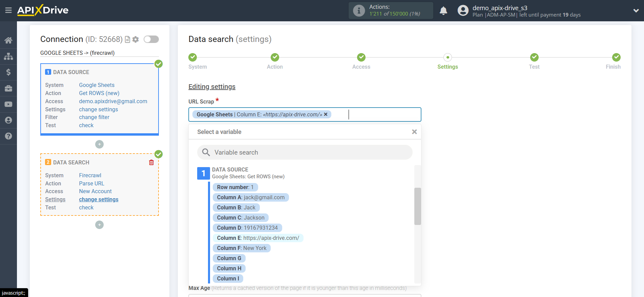Toggle the connection enable switch
Viewport: 644px width, 297px height.
coord(151,39)
